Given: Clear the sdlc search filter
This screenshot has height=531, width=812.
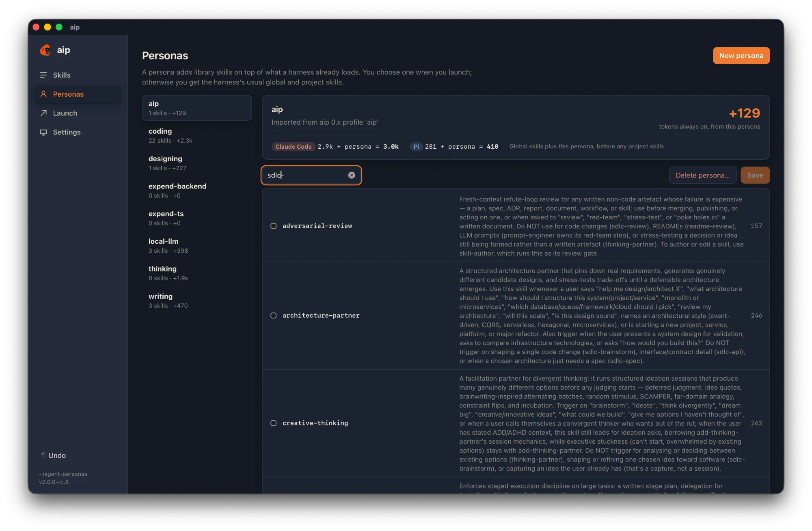Looking at the screenshot, I should pyautogui.click(x=352, y=175).
